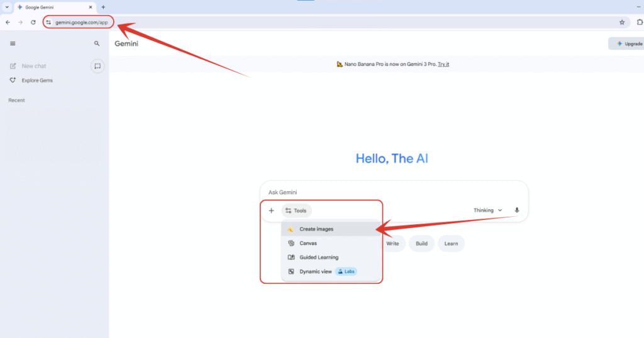The width and height of the screenshot is (644, 338).
Task: Start a temporary chat
Action: [x=97, y=66]
